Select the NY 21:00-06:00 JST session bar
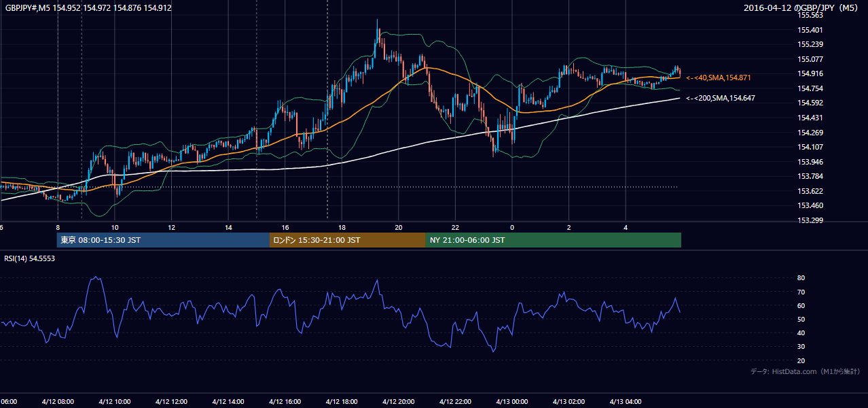 click(554, 240)
